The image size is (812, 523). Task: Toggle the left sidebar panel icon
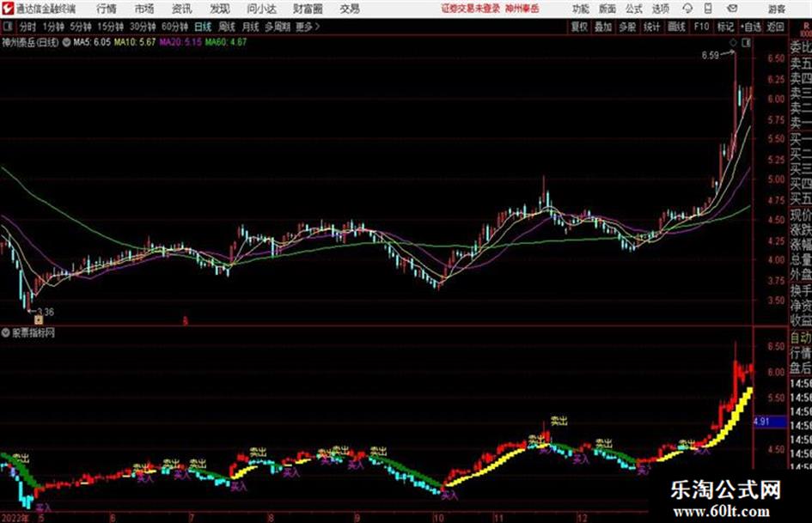point(7,27)
